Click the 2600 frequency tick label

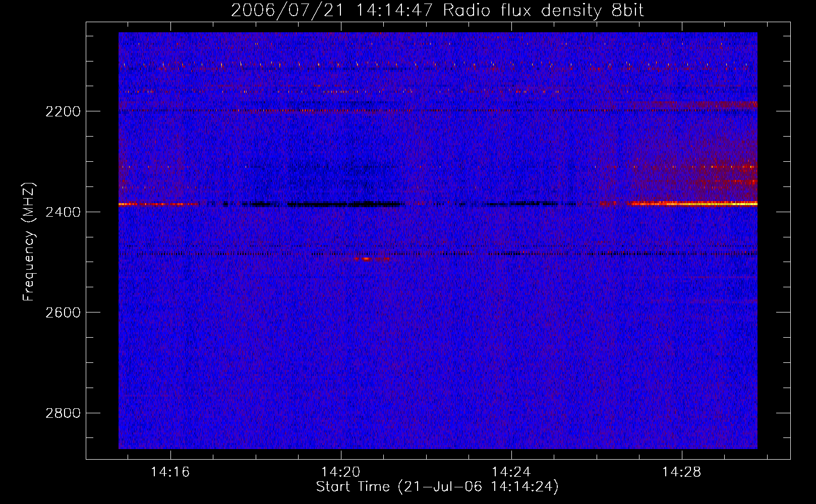(63, 312)
